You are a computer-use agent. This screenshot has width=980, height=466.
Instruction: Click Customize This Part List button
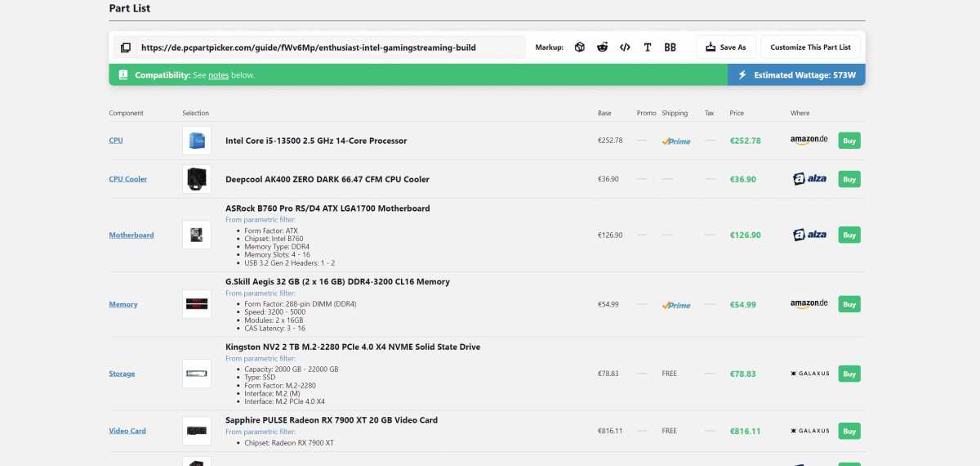(810, 47)
